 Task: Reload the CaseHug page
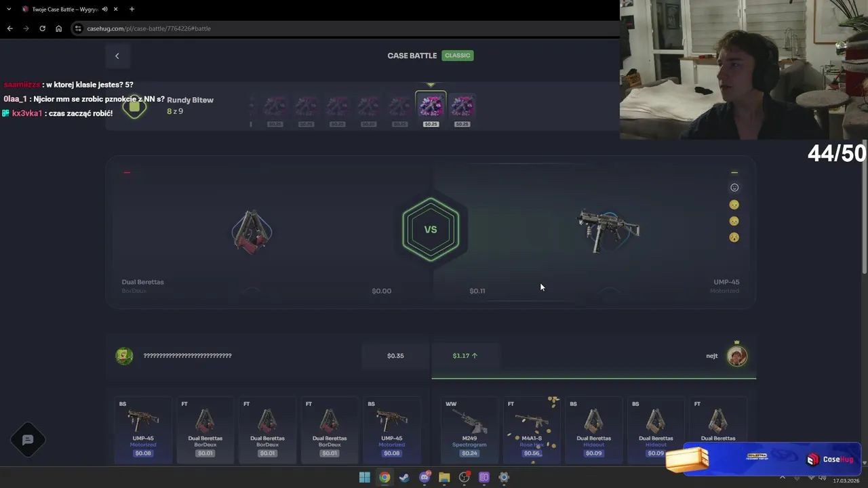click(x=42, y=28)
